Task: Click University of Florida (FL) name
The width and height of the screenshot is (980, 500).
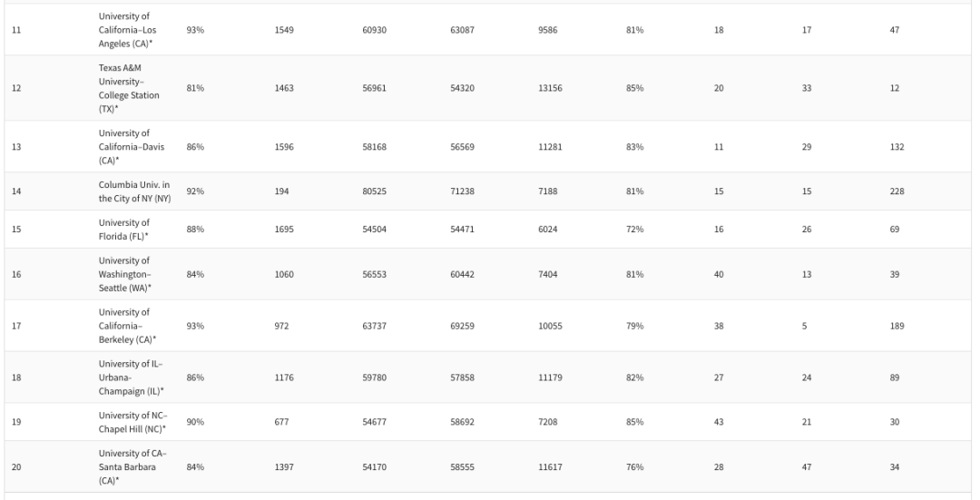Action: [x=124, y=230]
